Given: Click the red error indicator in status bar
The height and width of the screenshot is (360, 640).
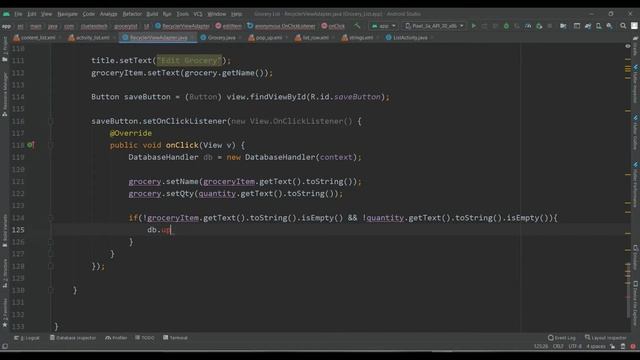Looking at the screenshot, I should pos(633,347).
